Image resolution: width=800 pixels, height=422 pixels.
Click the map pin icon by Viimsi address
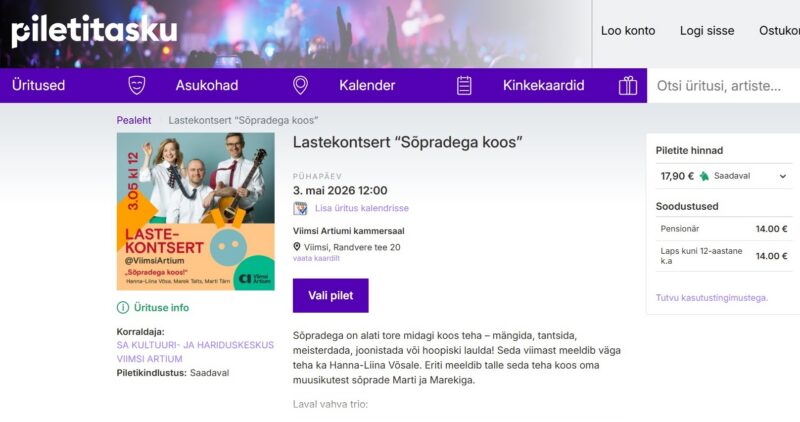(x=297, y=246)
